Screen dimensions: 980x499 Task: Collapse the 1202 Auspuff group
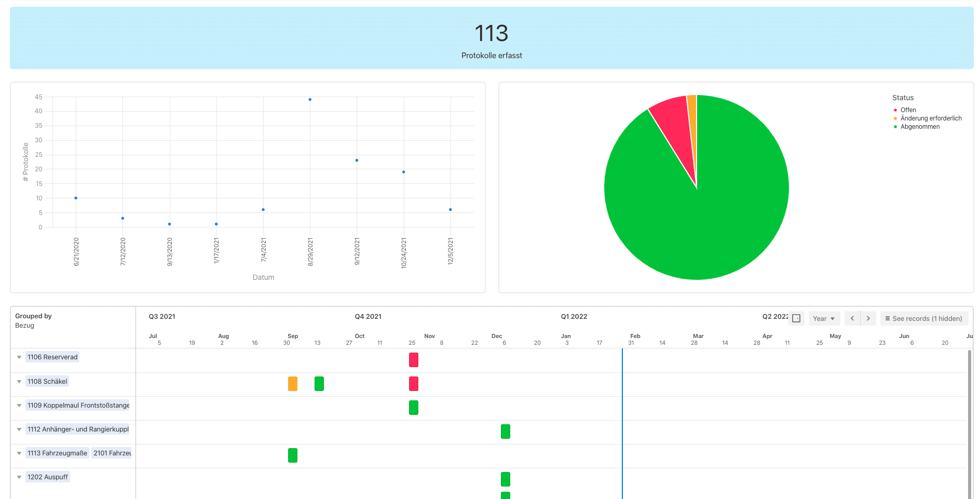click(x=19, y=477)
